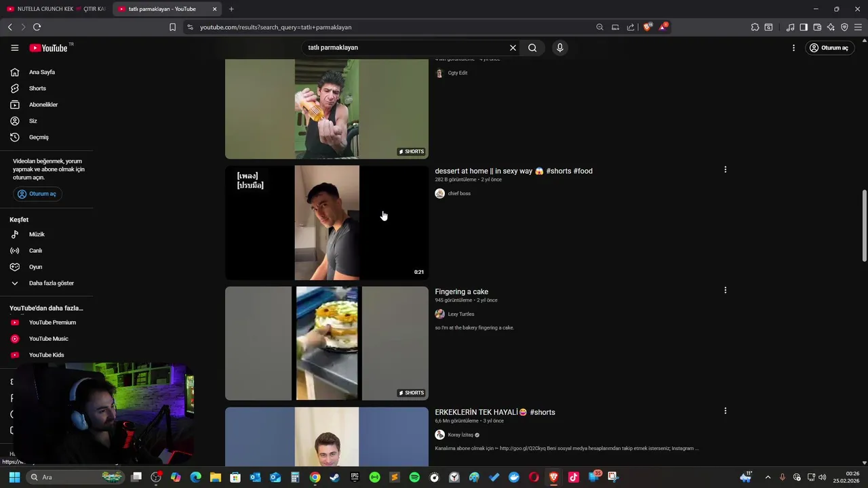Open Siz in sidebar
Image resolution: width=868 pixels, height=488 pixels.
33,121
